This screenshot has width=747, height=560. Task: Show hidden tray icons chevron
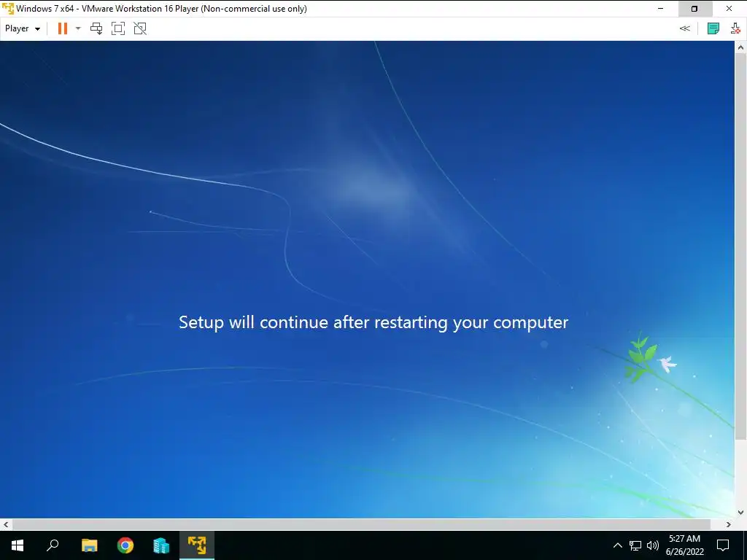click(617, 545)
